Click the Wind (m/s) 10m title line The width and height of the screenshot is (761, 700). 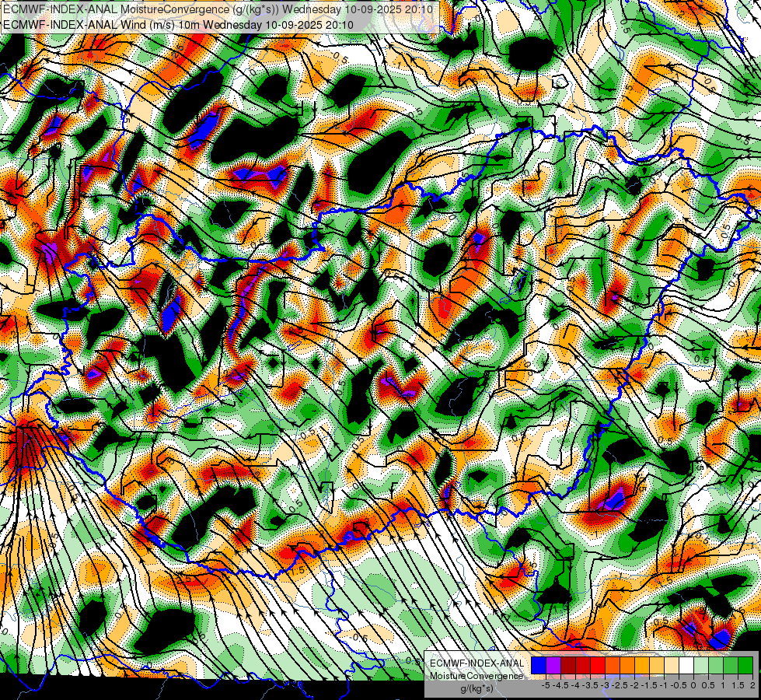coord(178,24)
